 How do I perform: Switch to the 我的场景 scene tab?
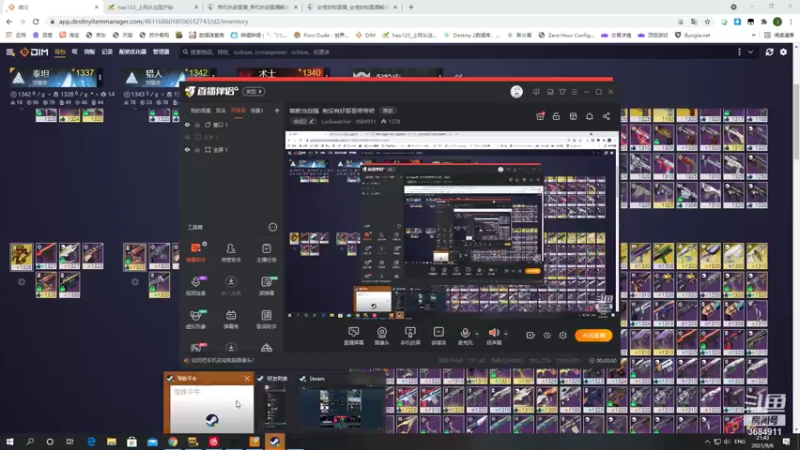[x=201, y=110]
